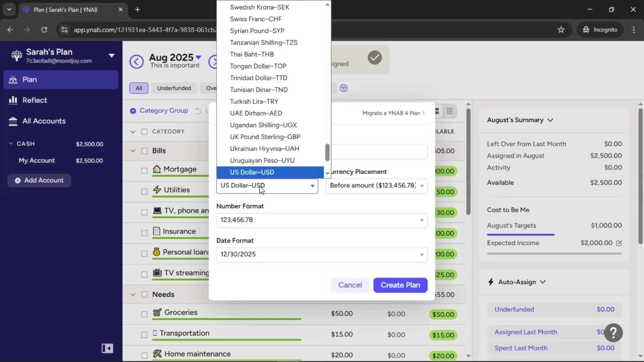This screenshot has width=644, height=362.
Task: Click the filter categories icon
Action: click(343, 88)
